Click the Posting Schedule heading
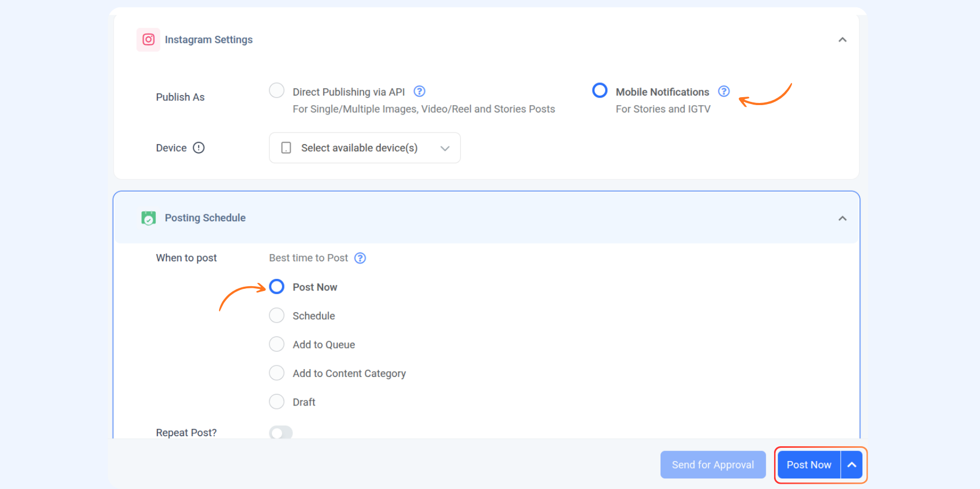Screen dimensions: 980x489 click(x=205, y=218)
